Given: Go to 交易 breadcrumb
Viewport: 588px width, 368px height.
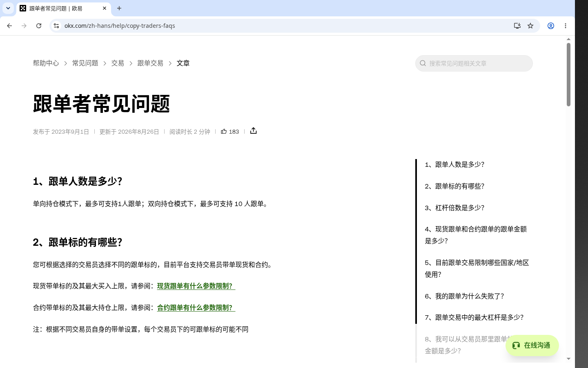Looking at the screenshot, I should point(118,63).
